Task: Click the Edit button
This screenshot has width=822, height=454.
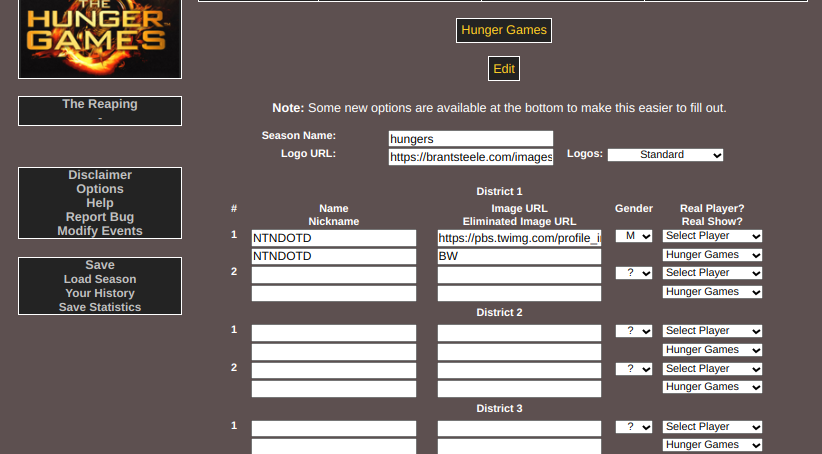Action: [504, 69]
